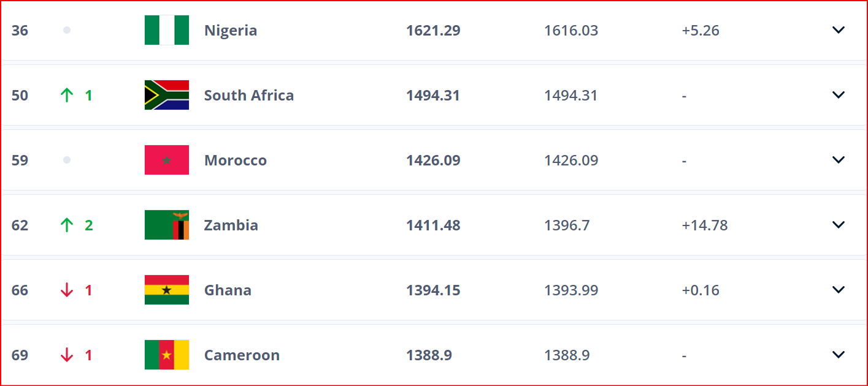
Task: Select Zambia's total points 1411.48
Action: [x=433, y=225]
